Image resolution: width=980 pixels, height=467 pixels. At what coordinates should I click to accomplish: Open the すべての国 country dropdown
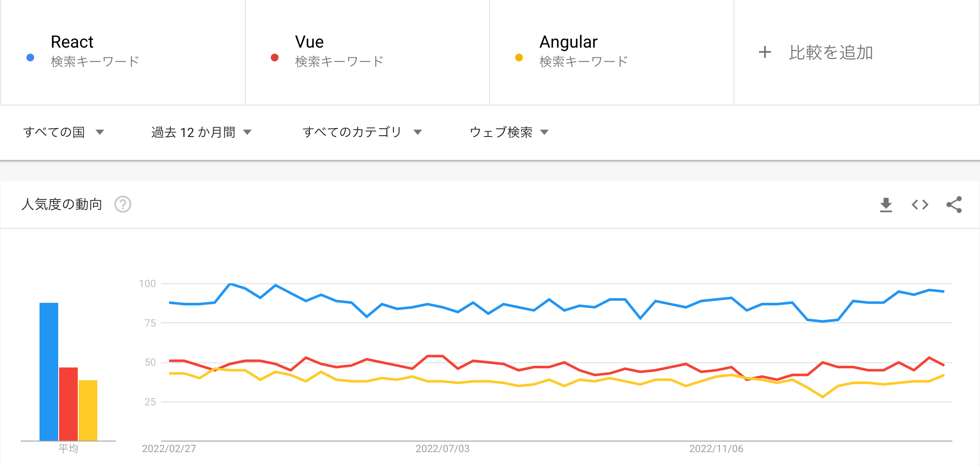(x=63, y=132)
